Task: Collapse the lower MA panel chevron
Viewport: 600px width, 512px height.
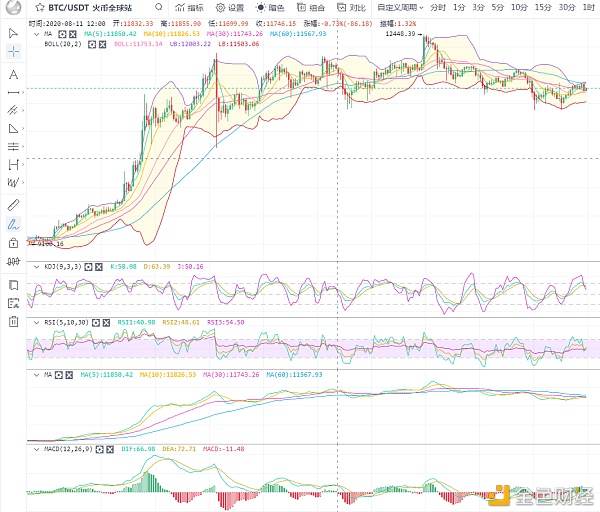Action: [36, 375]
